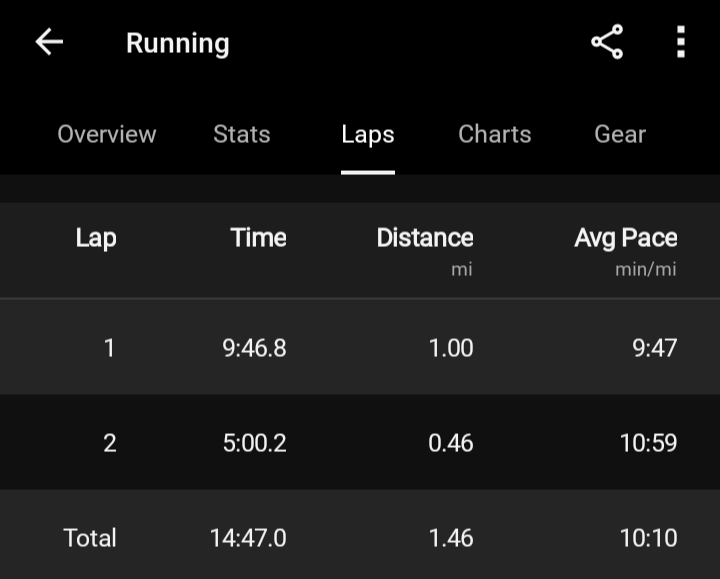Tap lap 1 time 9:46.8
Image resolution: width=720 pixels, height=579 pixels.
pos(254,348)
